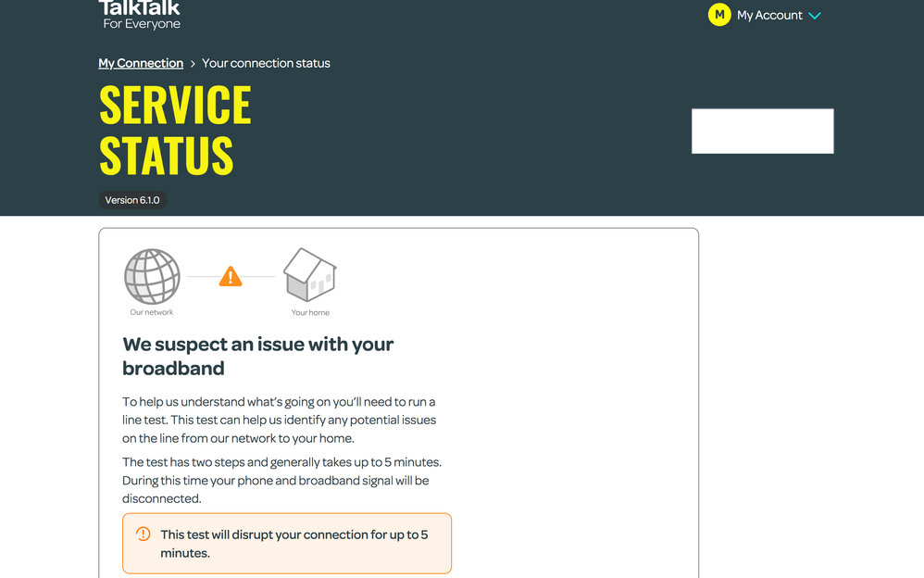Click the breadcrumb separator arrow
Screen dimensions: 924x578
(193, 64)
